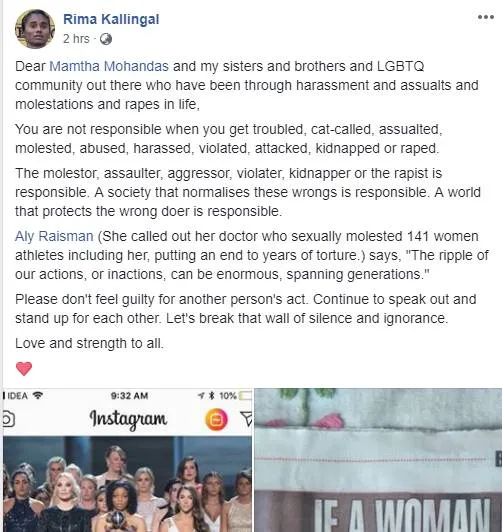
Task: Tap the Instagram wordmark logo
Action: tap(128, 419)
